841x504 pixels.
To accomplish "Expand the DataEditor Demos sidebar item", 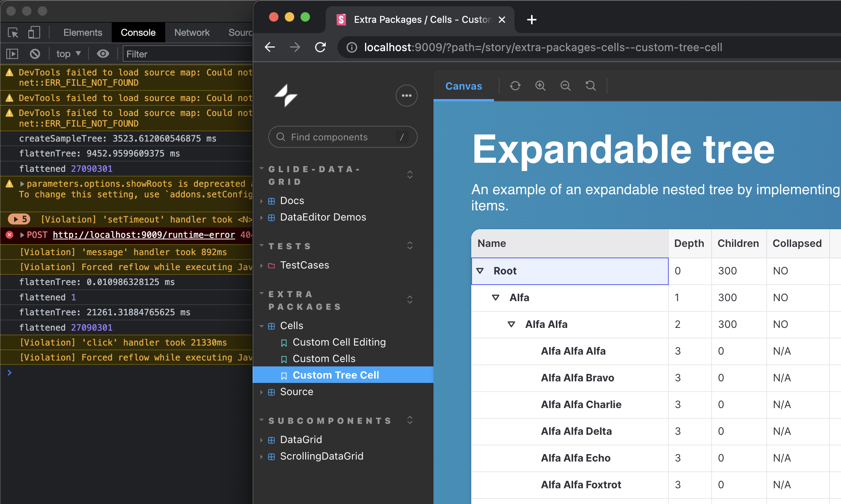I will click(x=323, y=217).
